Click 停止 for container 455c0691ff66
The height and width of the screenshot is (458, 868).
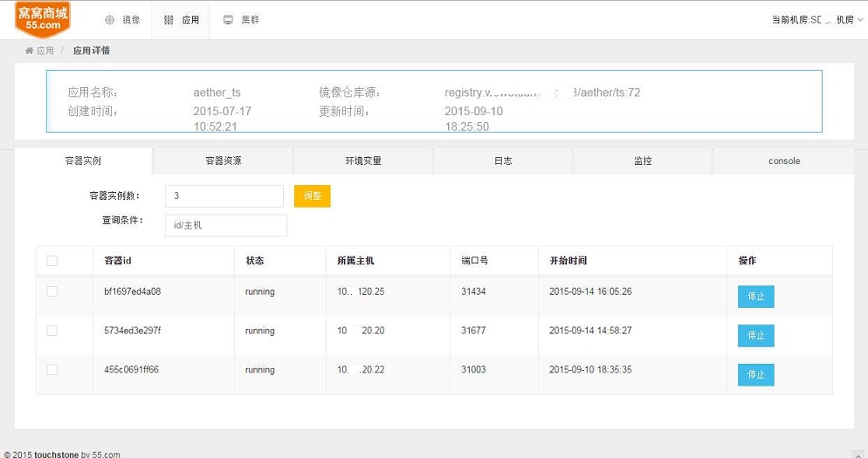pyautogui.click(x=755, y=374)
